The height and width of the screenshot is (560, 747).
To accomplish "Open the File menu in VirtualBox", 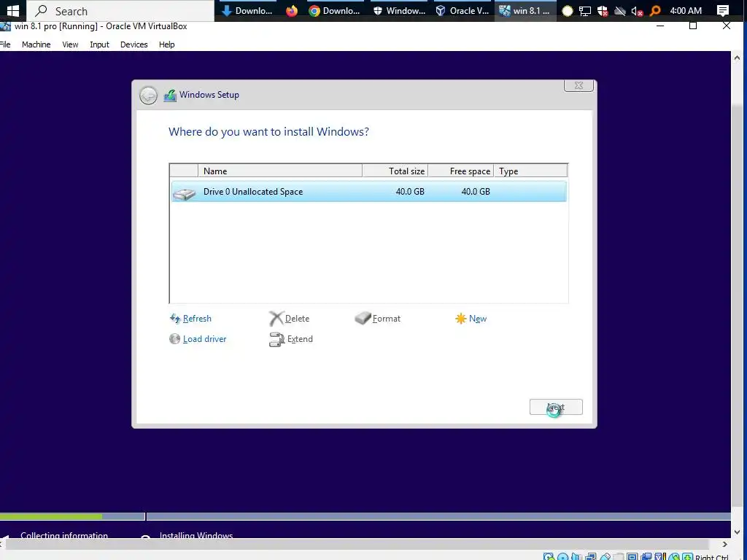I will pyautogui.click(x=5, y=44).
